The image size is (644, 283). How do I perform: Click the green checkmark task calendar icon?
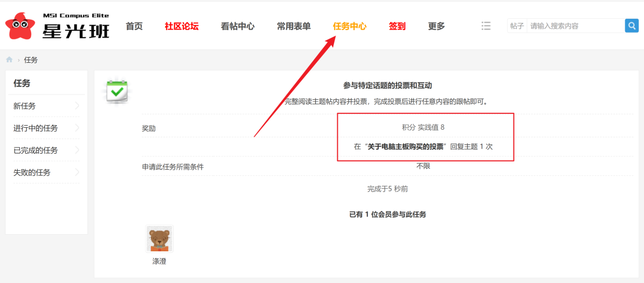(117, 92)
